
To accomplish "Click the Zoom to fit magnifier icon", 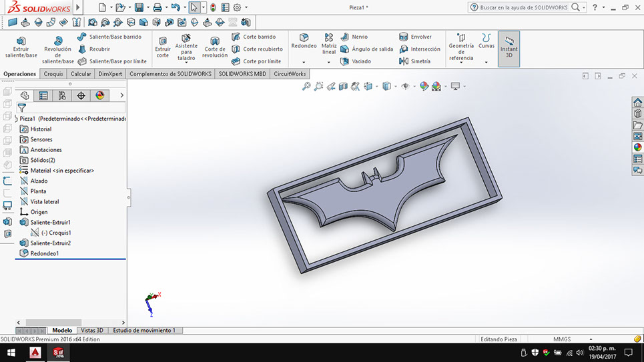I will [306, 86].
